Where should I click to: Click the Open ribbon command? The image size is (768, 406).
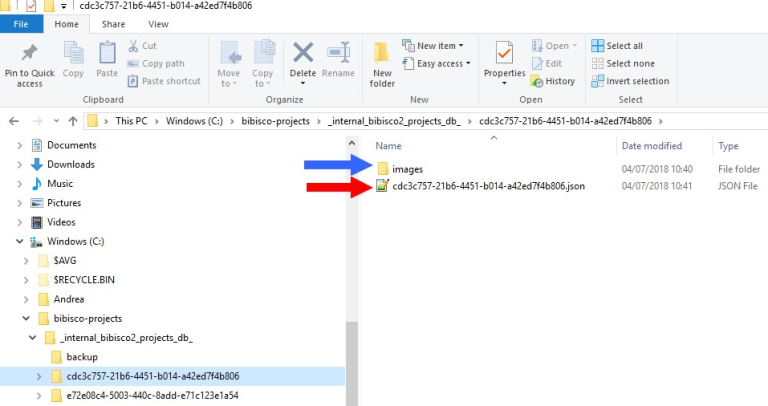pyautogui.click(x=554, y=46)
